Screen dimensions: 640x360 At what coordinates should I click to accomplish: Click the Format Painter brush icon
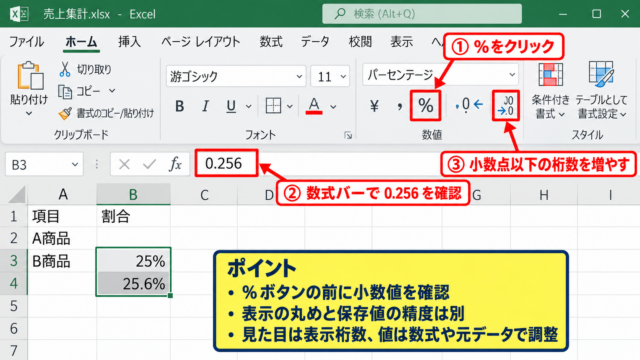(x=65, y=113)
